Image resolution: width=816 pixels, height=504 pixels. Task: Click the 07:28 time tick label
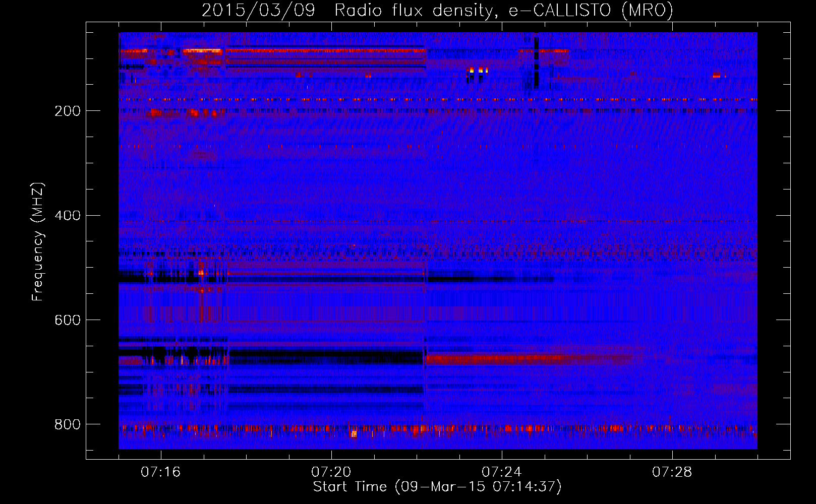[x=672, y=472]
